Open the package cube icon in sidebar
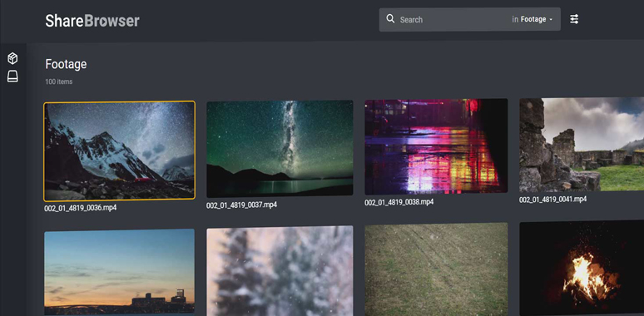Image resolution: width=644 pixels, height=316 pixels. click(12, 59)
